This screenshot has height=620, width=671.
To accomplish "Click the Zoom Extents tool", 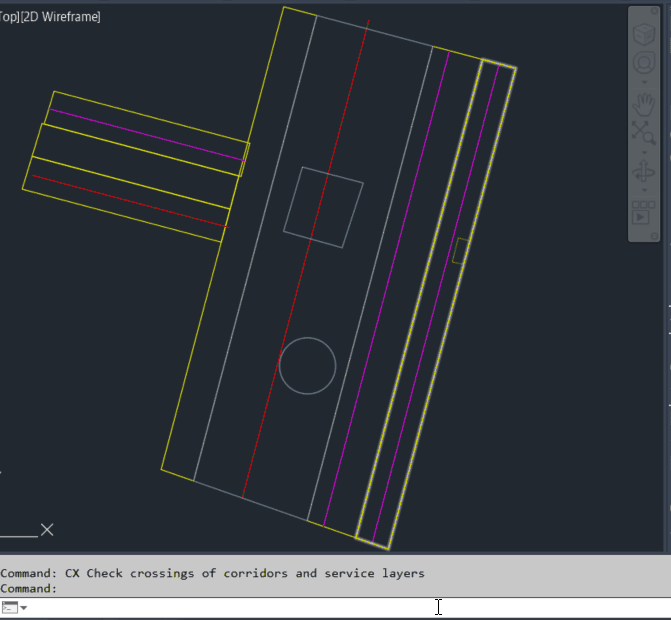I will (x=643, y=132).
